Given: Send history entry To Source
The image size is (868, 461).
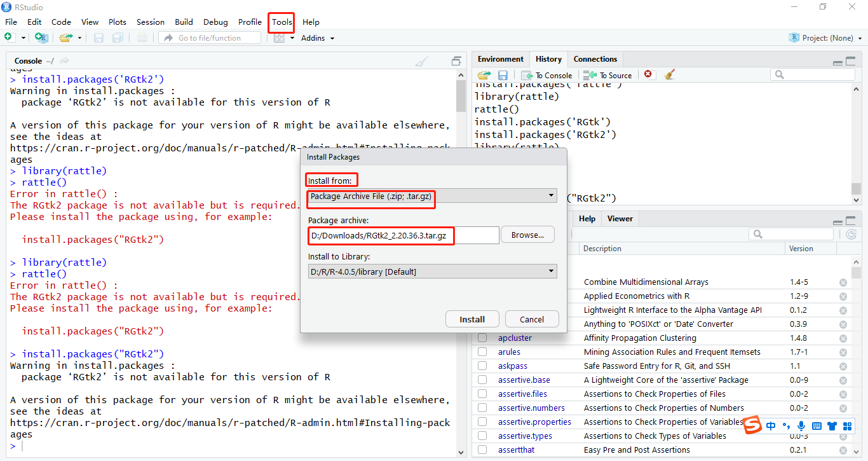Looking at the screenshot, I should pyautogui.click(x=607, y=74).
